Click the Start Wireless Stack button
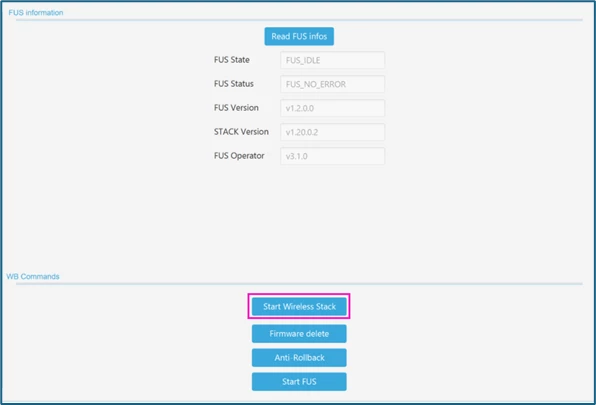 [299, 307]
